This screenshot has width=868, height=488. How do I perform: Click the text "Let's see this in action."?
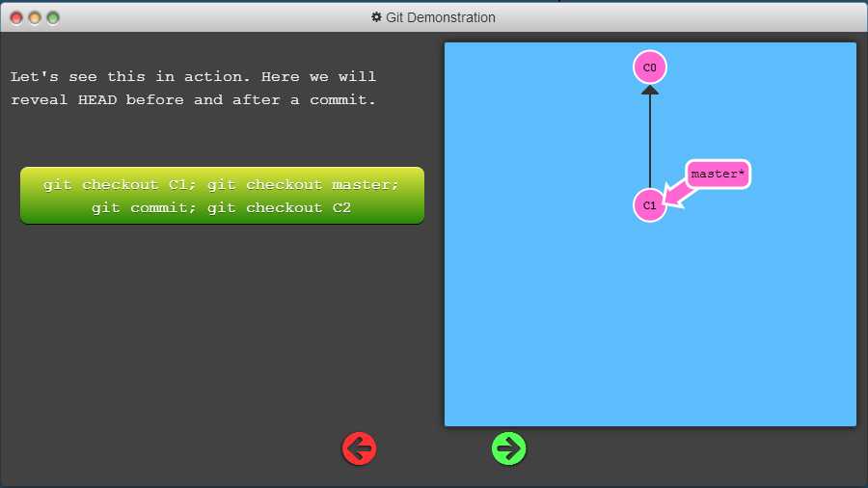pos(130,76)
